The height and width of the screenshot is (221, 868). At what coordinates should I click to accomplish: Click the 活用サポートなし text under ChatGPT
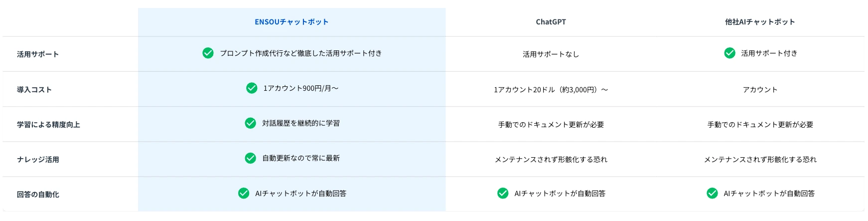551,54
